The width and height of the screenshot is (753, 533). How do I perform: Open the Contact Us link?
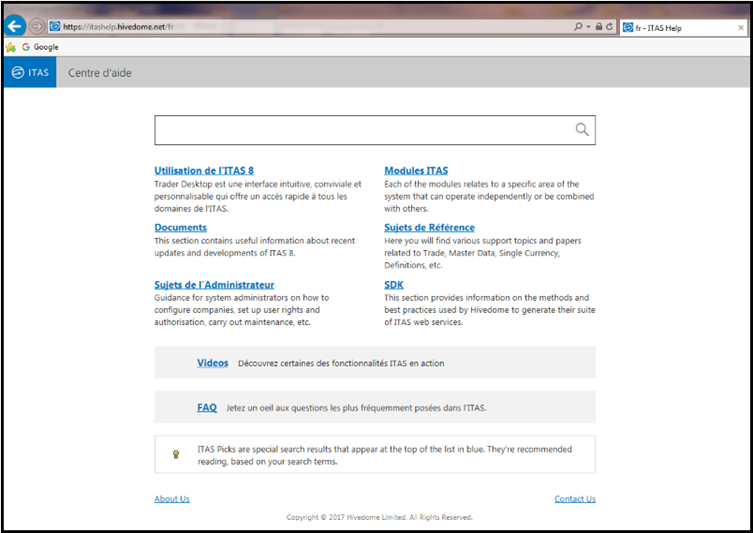click(575, 499)
